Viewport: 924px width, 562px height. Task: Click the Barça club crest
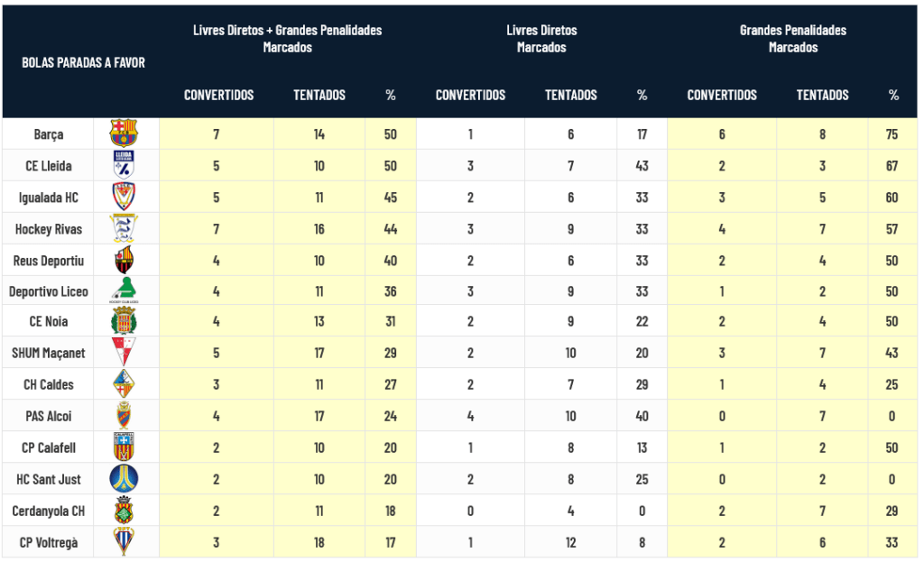(x=124, y=134)
